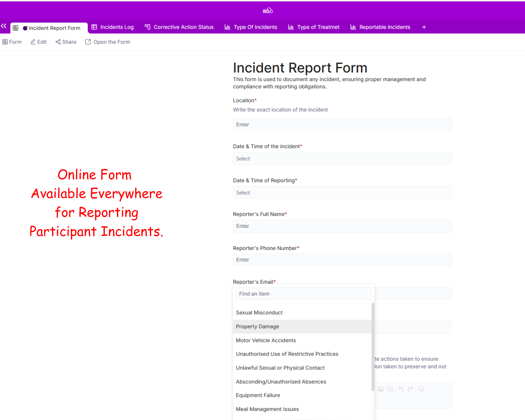Open the emoji picker smiley icon
The height and width of the screenshot is (420, 525).
pos(421,389)
